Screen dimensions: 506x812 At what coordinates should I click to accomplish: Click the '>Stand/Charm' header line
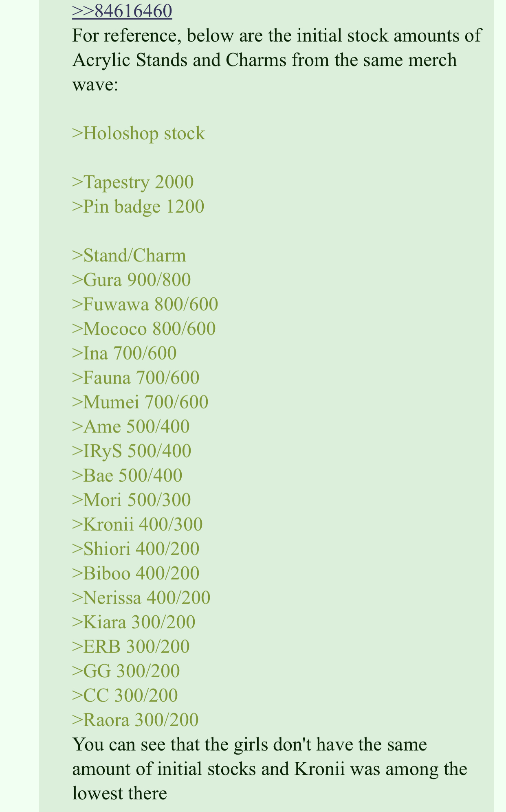[129, 256]
